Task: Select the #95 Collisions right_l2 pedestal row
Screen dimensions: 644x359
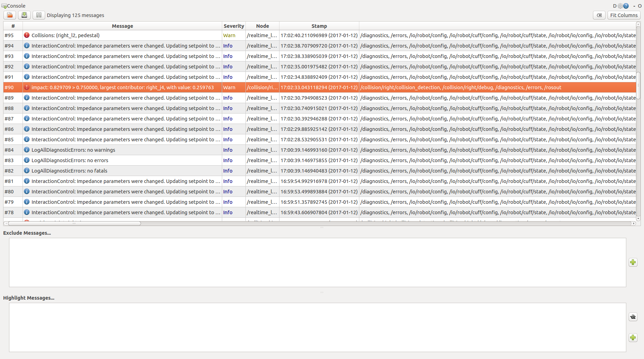Action: point(319,35)
